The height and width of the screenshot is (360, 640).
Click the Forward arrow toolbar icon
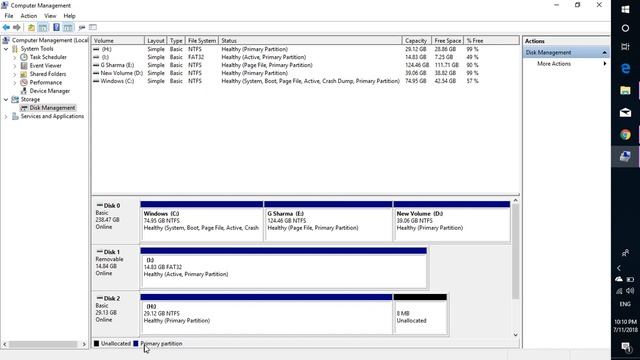coord(17,27)
